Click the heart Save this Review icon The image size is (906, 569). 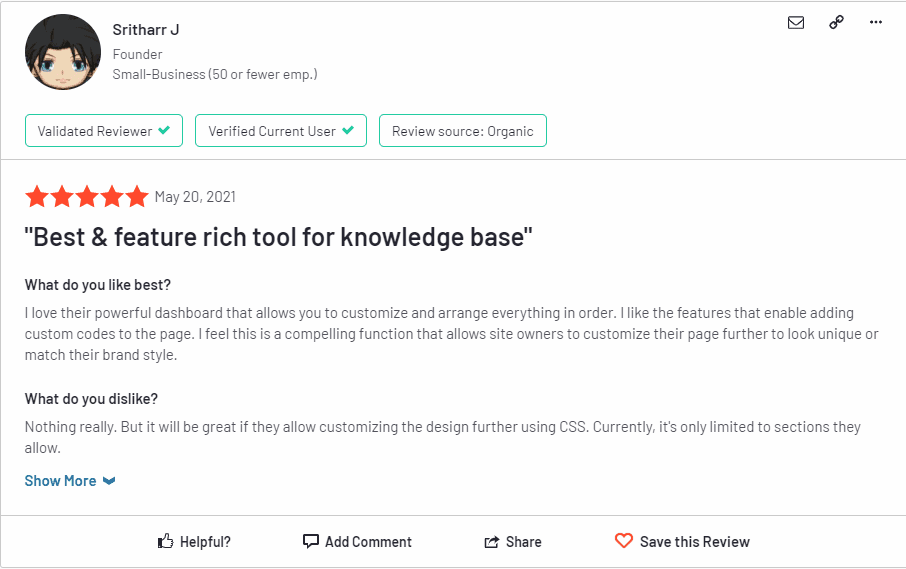624,541
